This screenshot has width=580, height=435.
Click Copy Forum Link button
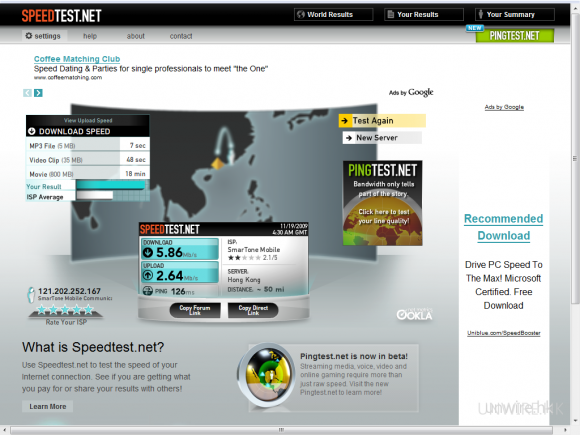pyautogui.click(x=195, y=310)
